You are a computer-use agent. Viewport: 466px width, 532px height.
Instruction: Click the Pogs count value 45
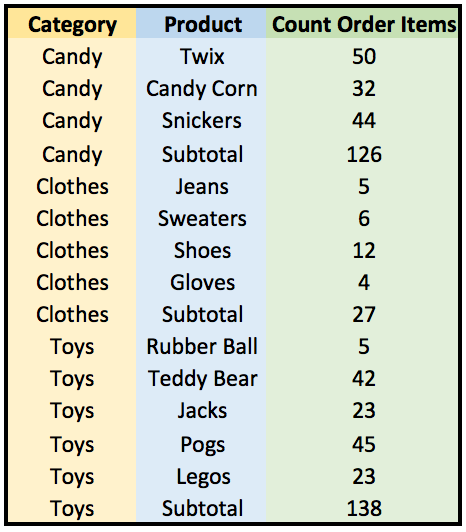pos(364,444)
